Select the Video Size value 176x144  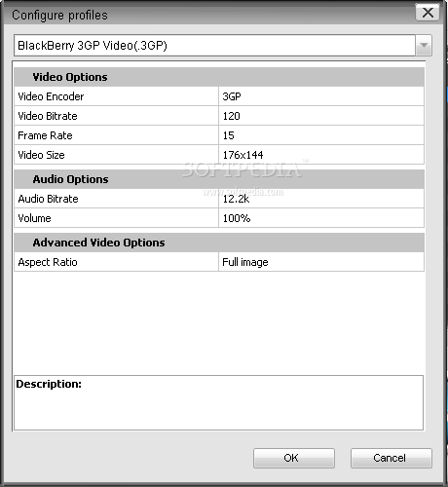(x=321, y=155)
